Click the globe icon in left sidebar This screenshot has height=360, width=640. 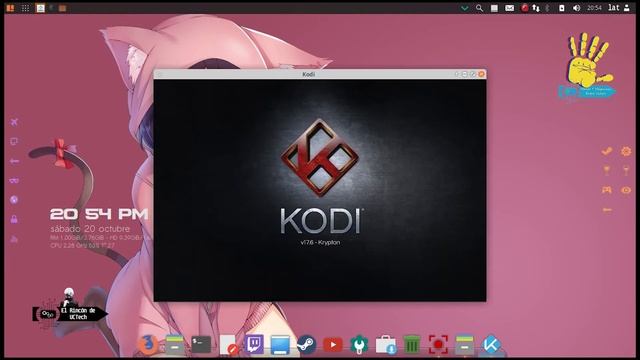click(14, 200)
